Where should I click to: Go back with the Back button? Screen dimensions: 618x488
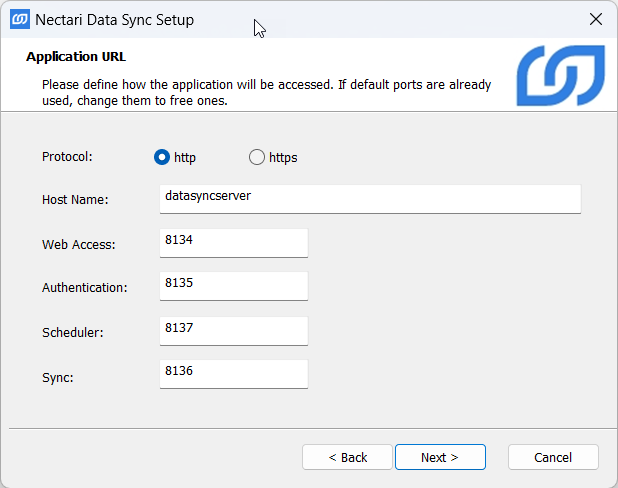point(348,457)
